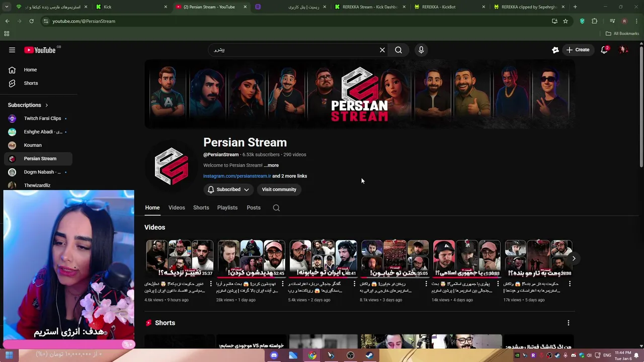Create a new video or post
The image size is (644, 362).
point(578,50)
